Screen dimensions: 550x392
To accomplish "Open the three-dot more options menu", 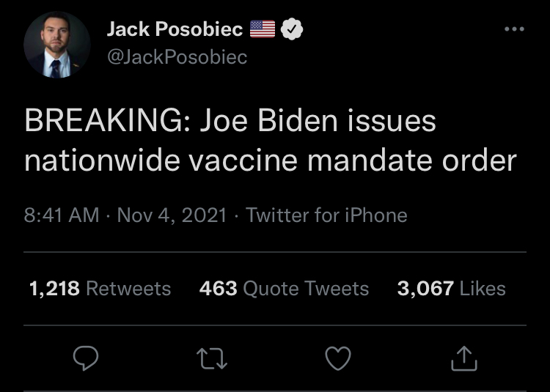I will [515, 29].
